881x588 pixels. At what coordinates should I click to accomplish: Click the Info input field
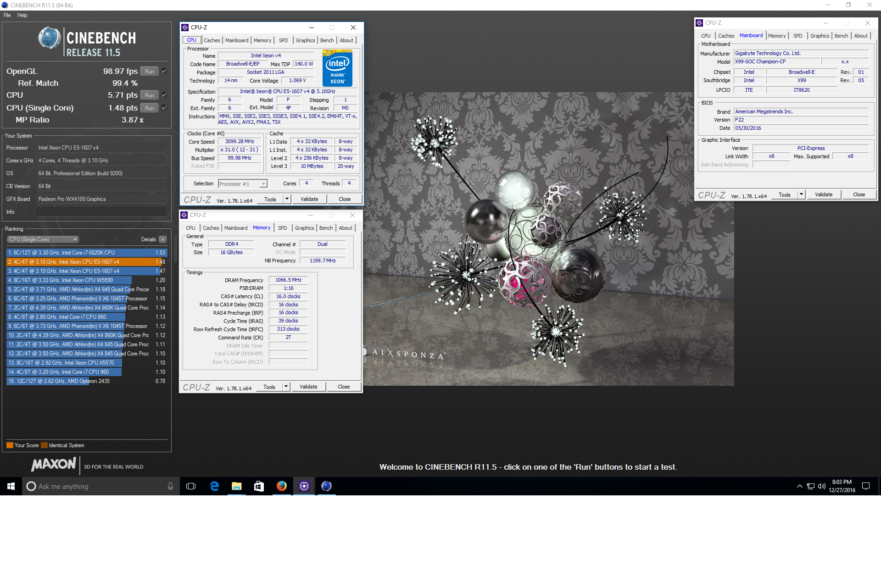pos(101,212)
